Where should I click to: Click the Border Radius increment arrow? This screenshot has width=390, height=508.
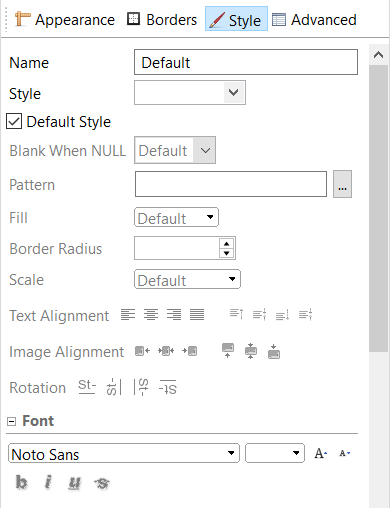227,243
